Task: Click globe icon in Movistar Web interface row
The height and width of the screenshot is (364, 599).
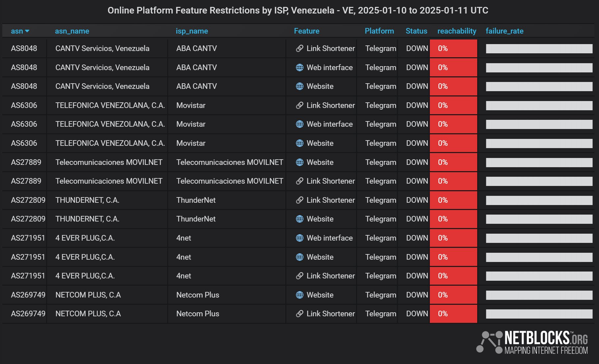Action: point(299,124)
